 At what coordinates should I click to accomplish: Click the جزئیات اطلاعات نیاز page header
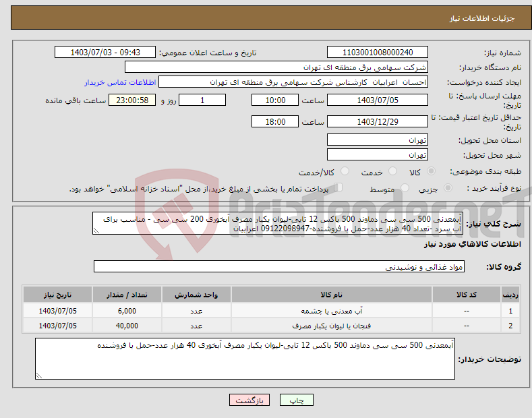482,18
